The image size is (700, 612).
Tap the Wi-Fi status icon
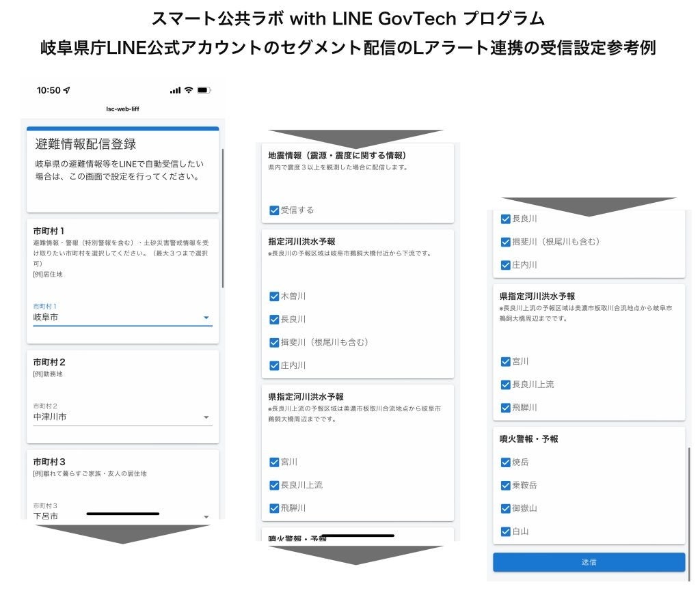pyautogui.click(x=189, y=90)
